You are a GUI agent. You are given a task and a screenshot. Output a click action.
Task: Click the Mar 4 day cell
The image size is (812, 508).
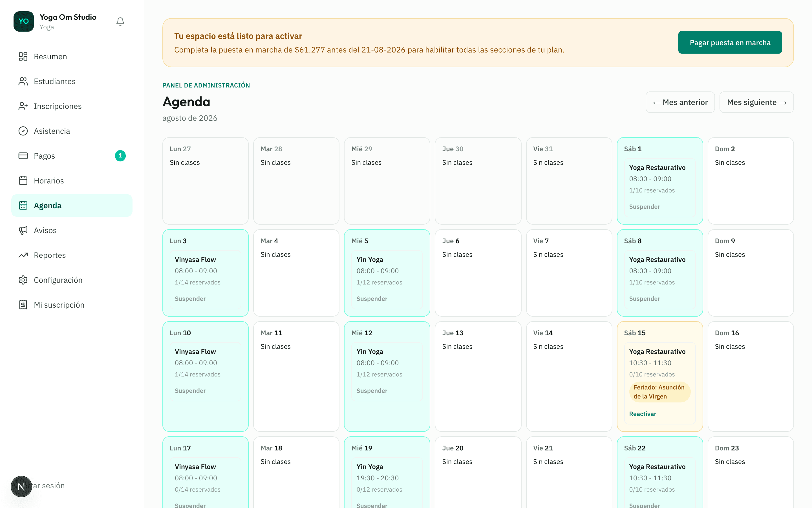296,273
